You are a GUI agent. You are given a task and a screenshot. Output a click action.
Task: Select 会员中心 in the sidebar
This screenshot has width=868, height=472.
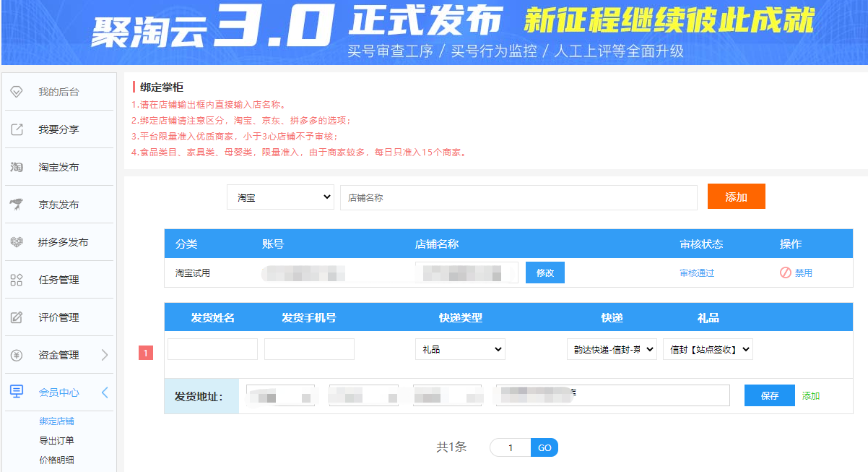click(59, 392)
